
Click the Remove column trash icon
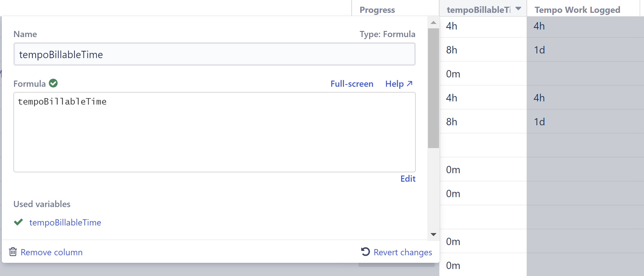point(13,252)
